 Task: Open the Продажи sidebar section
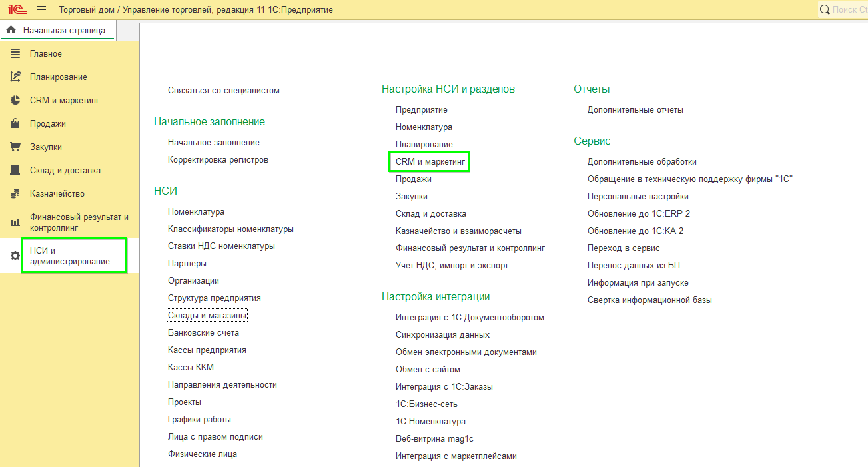click(x=48, y=123)
